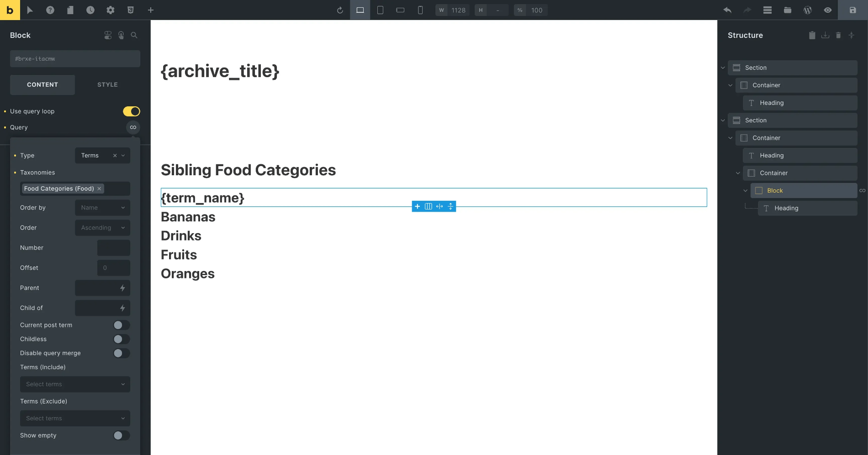Open the templates folder icon

787,10
